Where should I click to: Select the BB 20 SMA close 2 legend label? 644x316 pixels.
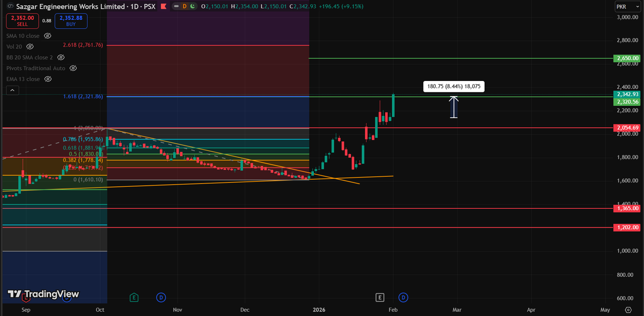point(30,57)
